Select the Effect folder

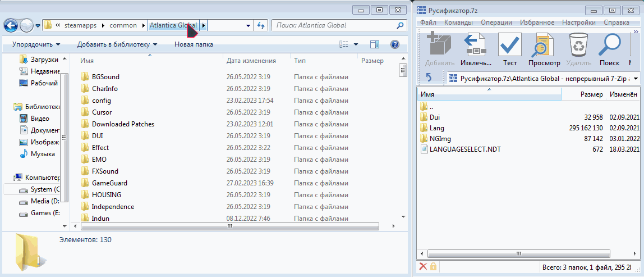[x=100, y=147]
